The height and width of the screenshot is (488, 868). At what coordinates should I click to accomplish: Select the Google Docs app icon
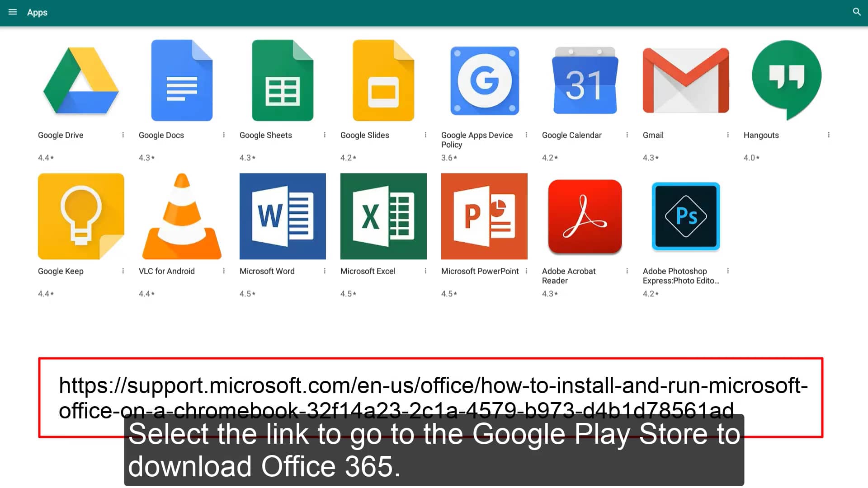182,80
